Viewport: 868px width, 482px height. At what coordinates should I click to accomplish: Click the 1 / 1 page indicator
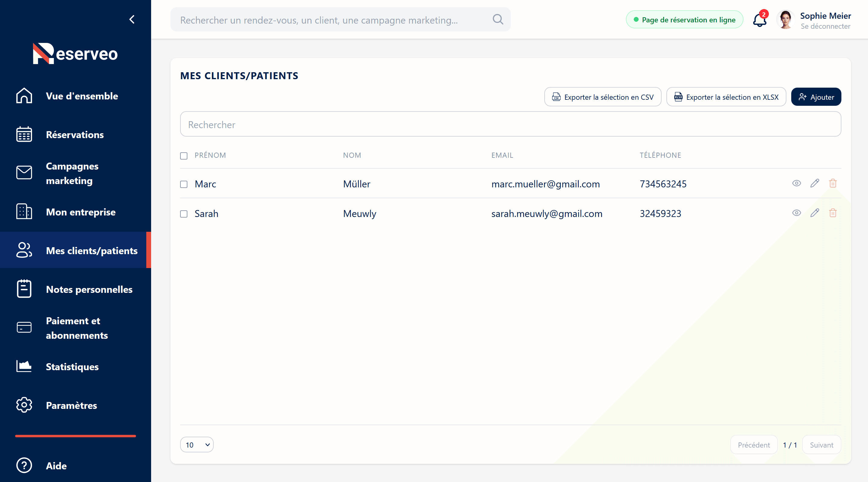click(790, 445)
